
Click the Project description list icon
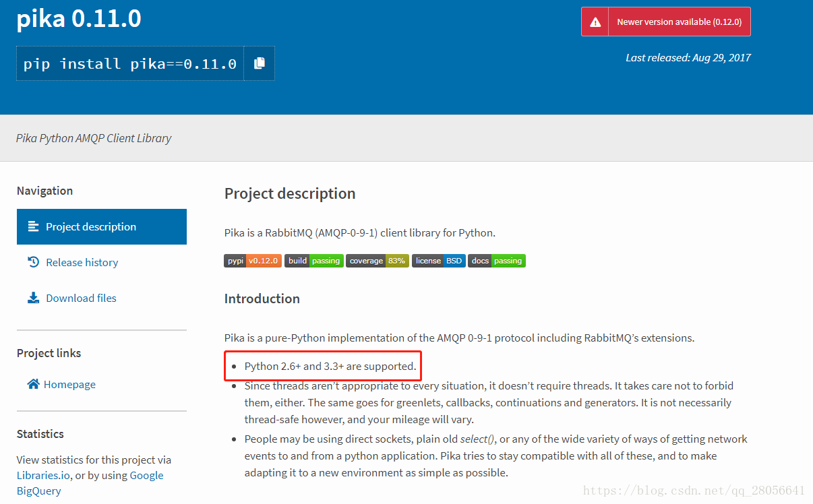click(34, 226)
